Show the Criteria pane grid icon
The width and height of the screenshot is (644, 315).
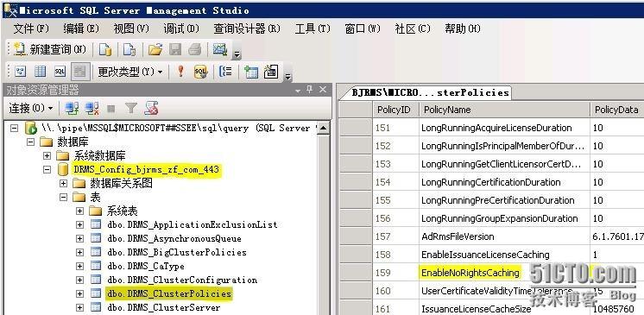pos(41,72)
